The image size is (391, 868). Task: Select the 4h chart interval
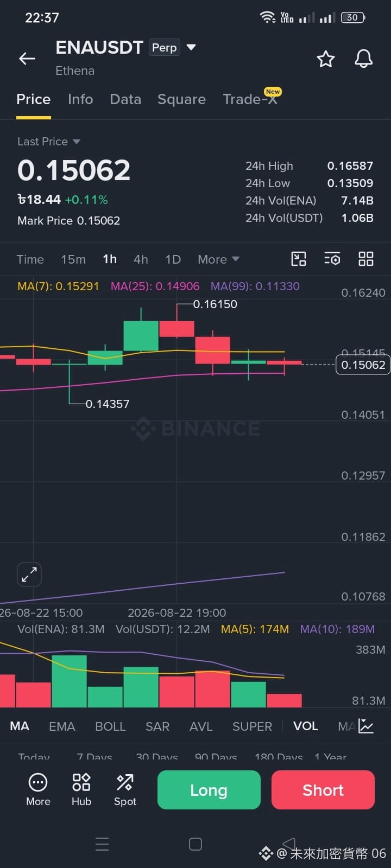click(x=141, y=259)
